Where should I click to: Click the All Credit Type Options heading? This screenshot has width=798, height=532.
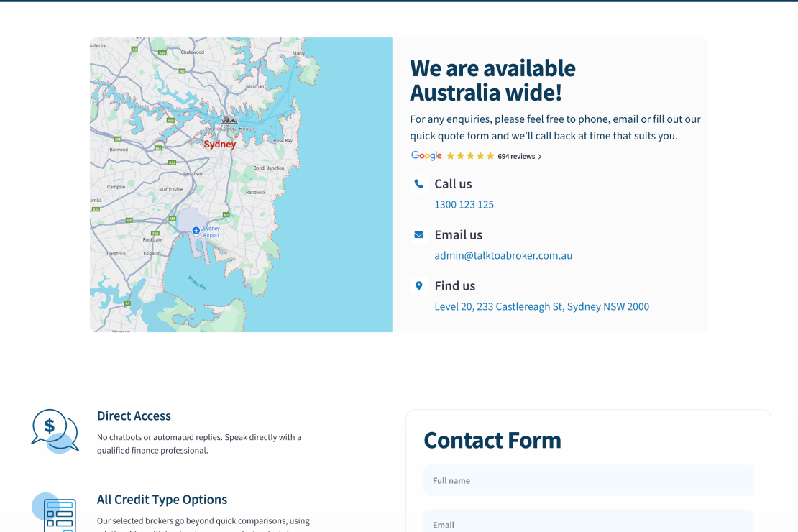coord(162,500)
